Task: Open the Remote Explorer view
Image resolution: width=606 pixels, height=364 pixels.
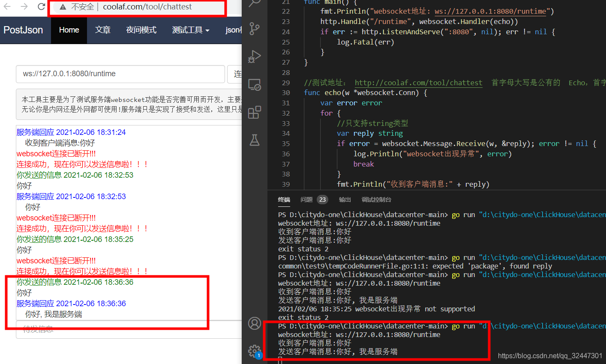Action: pyautogui.click(x=255, y=84)
